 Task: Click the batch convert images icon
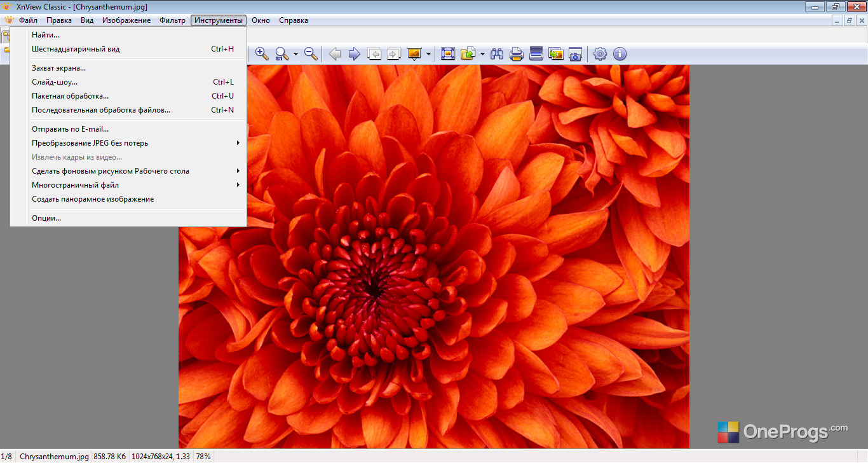click(x=556, y=54)
